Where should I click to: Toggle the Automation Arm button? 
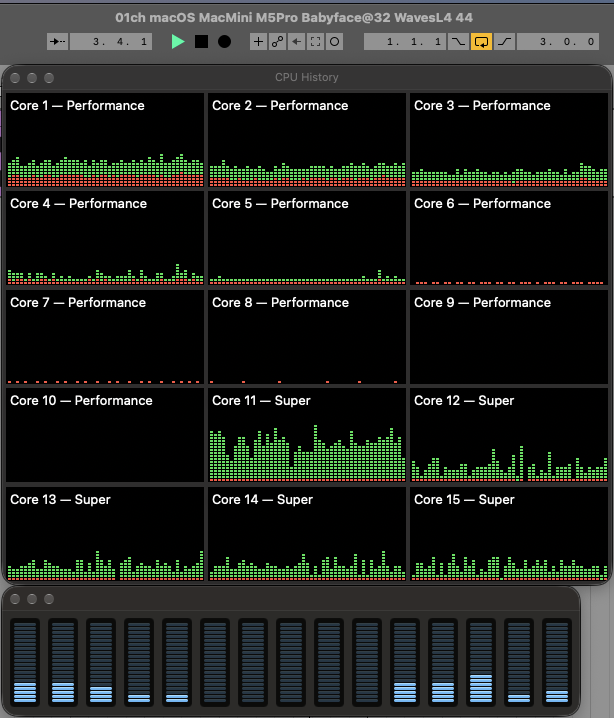point(277,42)
